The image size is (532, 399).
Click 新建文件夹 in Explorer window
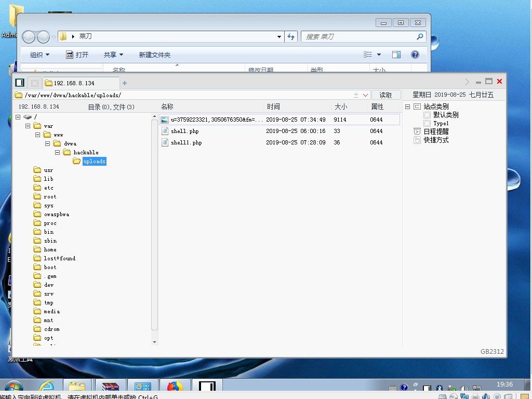tap(155, 55)
